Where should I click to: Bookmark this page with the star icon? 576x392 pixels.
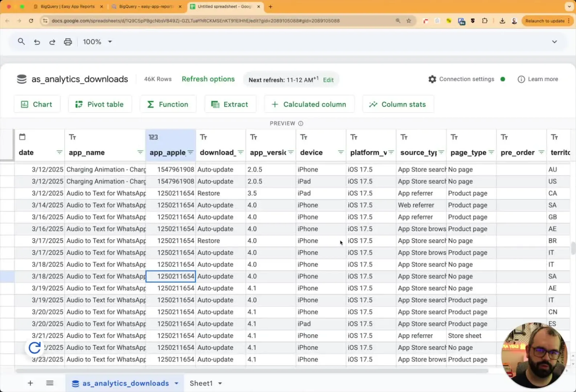pos(409,21)
